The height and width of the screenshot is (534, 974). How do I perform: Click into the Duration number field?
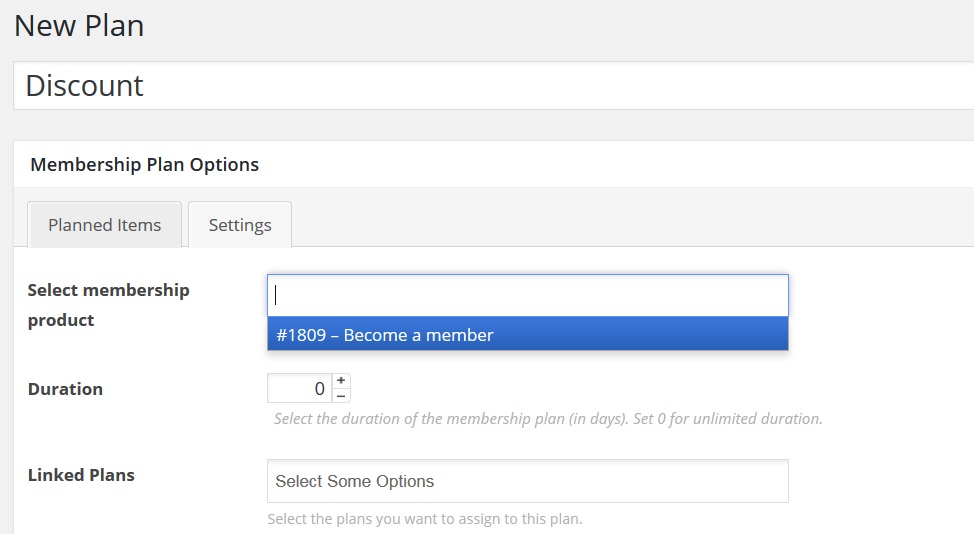[x=300, y=388]
